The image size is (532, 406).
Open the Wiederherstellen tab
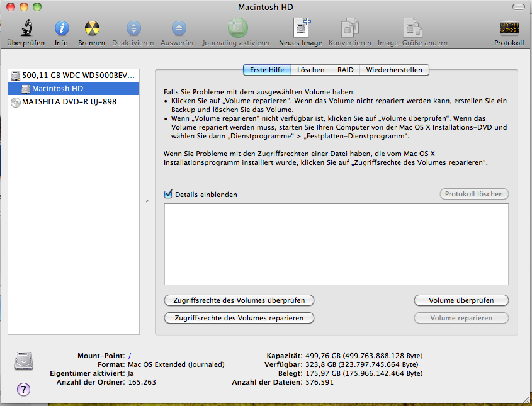click(x=394, y=70)
